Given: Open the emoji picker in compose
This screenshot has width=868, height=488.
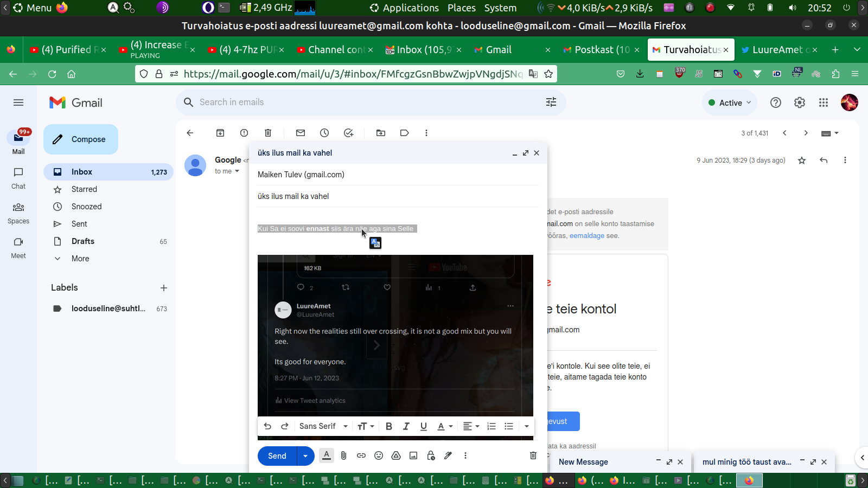Looking at the screenshot, I should click(379, 455).
